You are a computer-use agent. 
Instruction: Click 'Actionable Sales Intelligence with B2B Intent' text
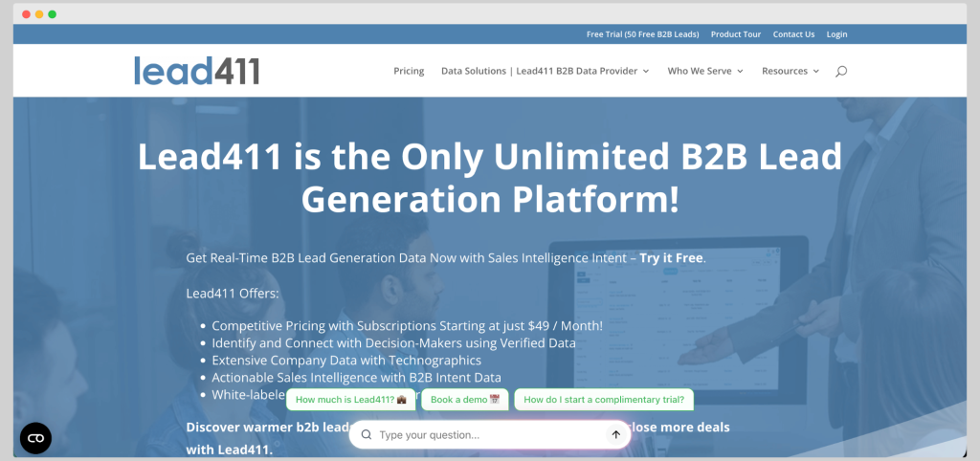(x=342, y=377)
